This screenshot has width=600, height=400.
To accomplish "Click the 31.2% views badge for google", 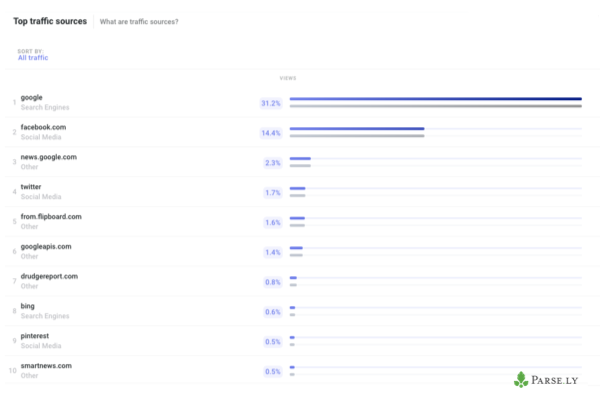I will point(271,103).
